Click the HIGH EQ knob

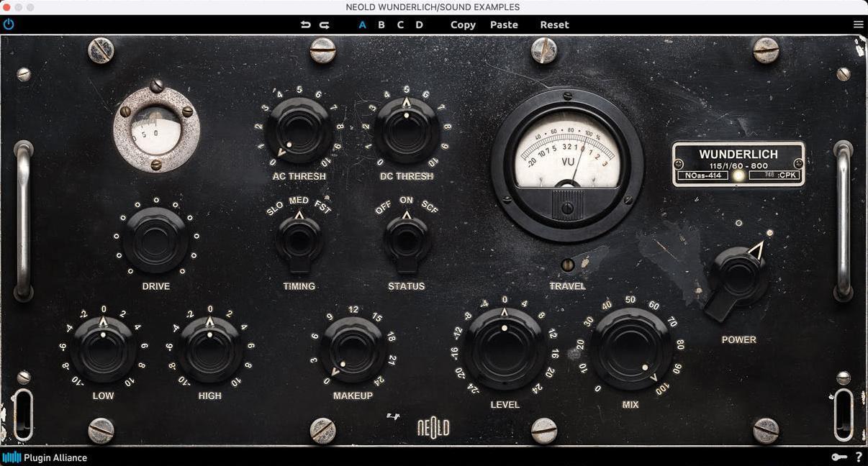pyautogui.click(x=210, y=349)
